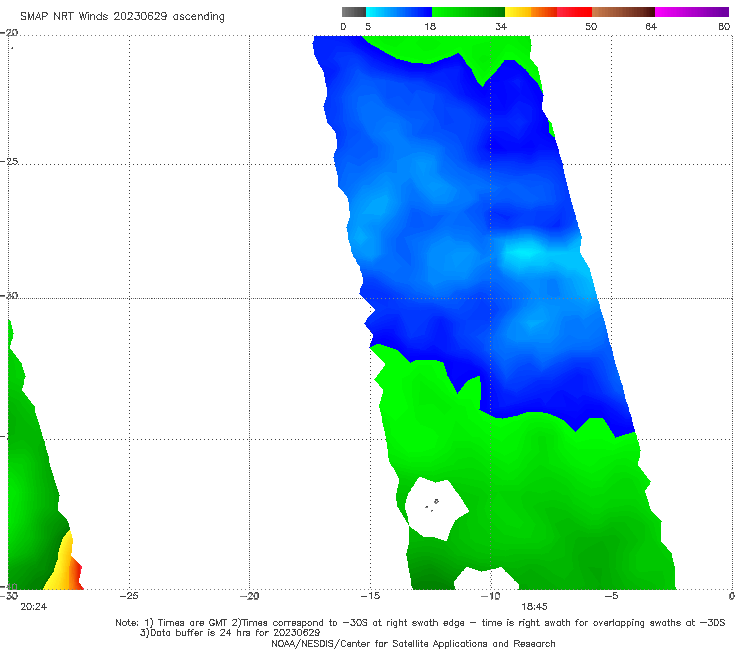Click the white island gap in the green swath
Screen dimensions: 740x650
tap(435, 509)
